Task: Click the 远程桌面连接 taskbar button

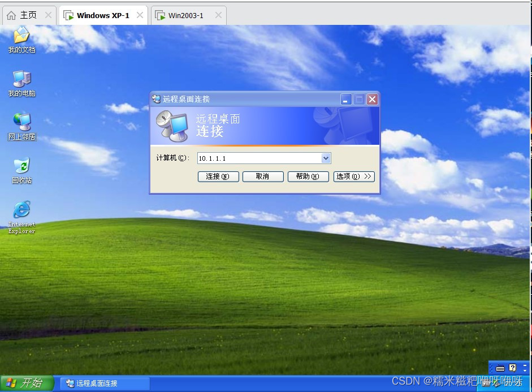Action: click(105, 383)
